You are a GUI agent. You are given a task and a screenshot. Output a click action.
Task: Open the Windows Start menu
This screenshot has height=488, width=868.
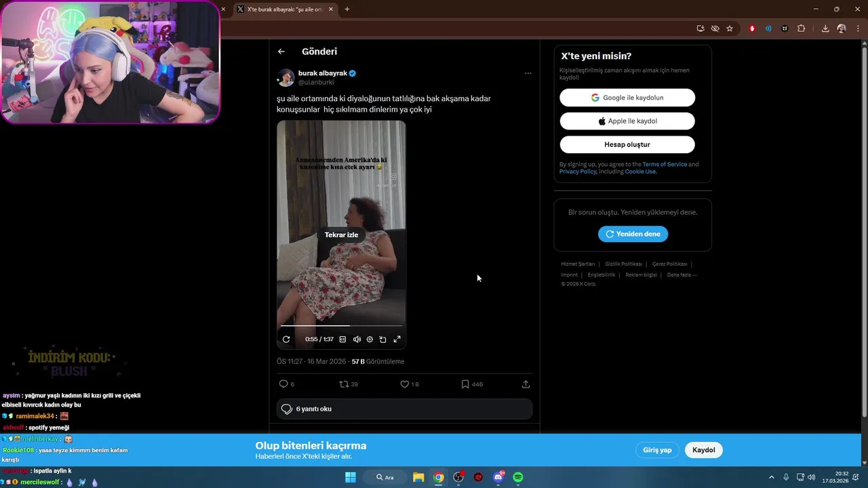click(x=351, y=477)
